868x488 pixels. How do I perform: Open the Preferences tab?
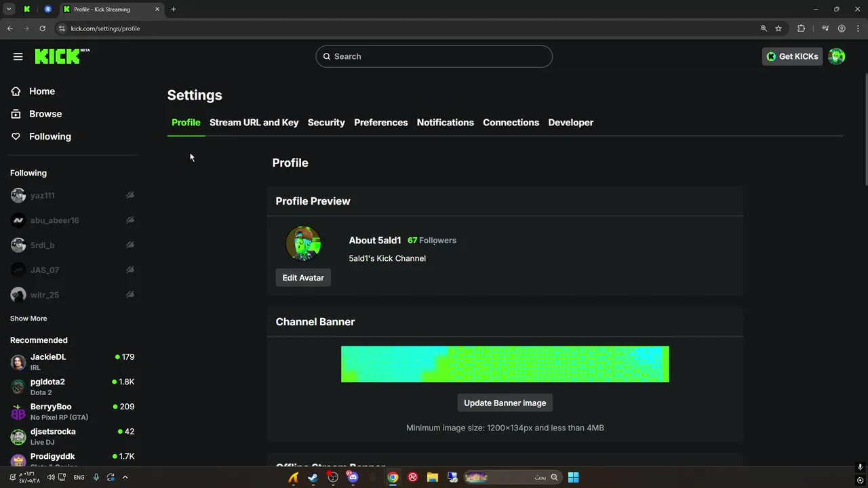[x=380, y=123]
